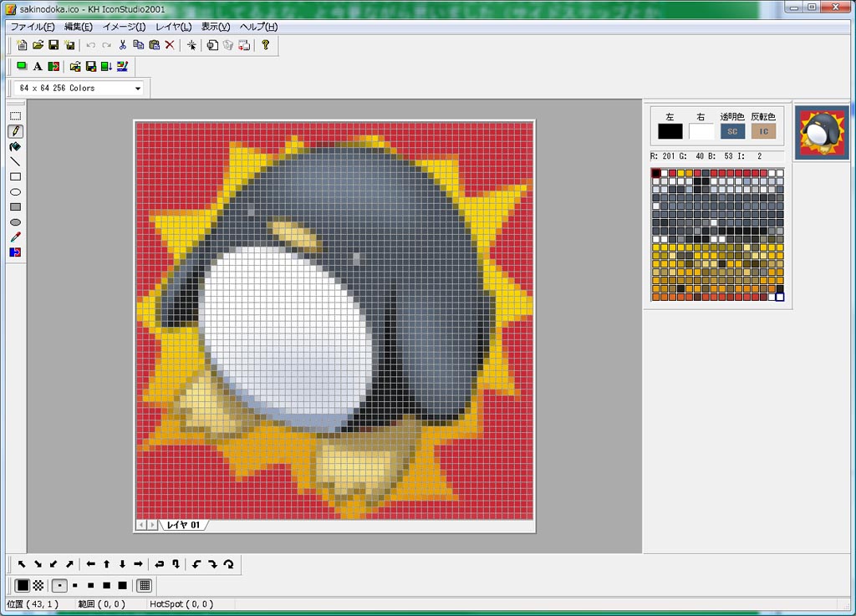Insert text with the A icon
The height and width of the screenshot is (616, 856).
pyautogui.click(x=38, y=67)
